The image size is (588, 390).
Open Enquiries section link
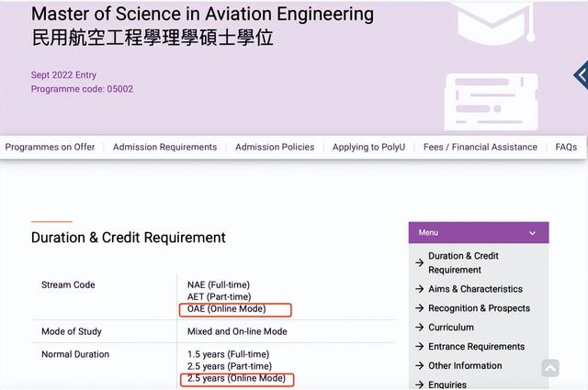click(447, 384)
